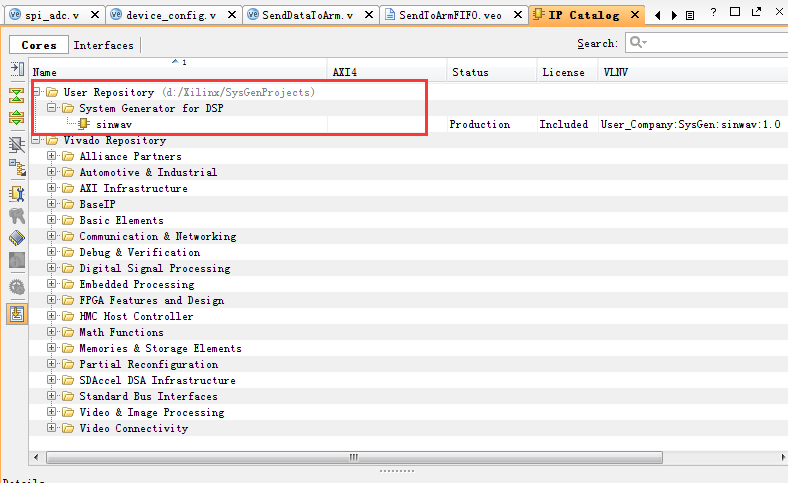Toggle the hide-toolbar arrow icon
The image size is (788, 483).
pos(17,69)
